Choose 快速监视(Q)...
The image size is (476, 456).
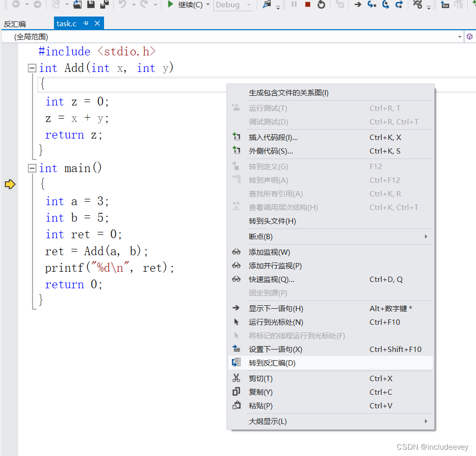click(331, 280)
